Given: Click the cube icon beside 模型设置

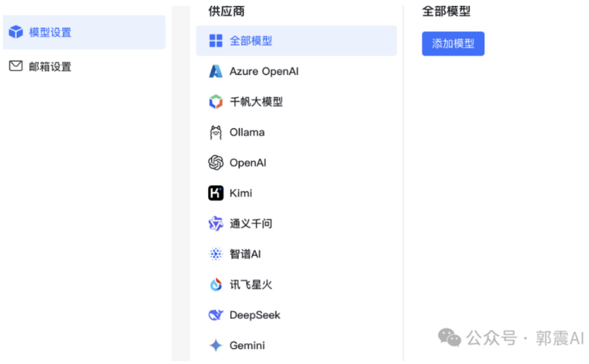Looking at the screenshot, I should tap(16, 32).
